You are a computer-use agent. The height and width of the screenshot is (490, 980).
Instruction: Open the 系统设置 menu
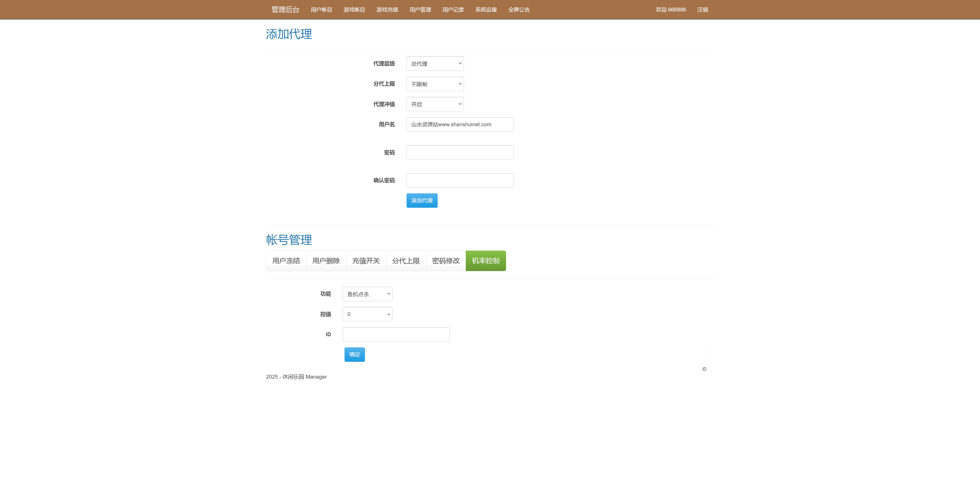pyautogui.click(x=485, y=9)
